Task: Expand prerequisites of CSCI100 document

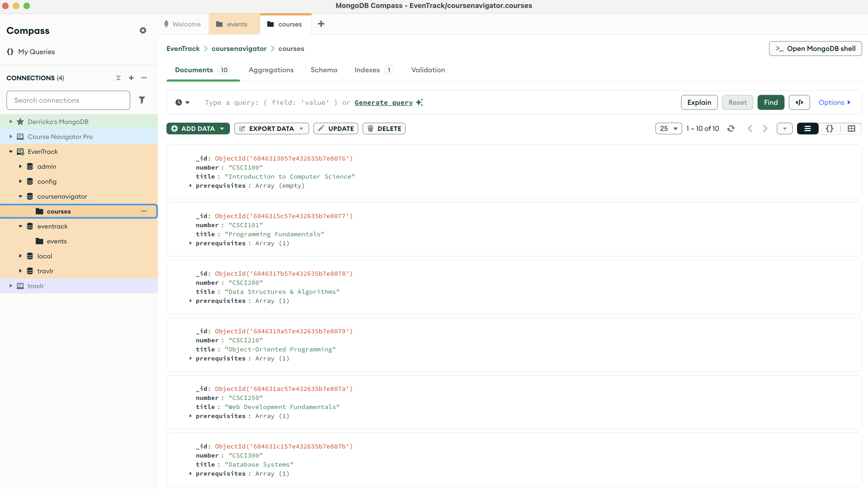Action: tap(190, 186)
